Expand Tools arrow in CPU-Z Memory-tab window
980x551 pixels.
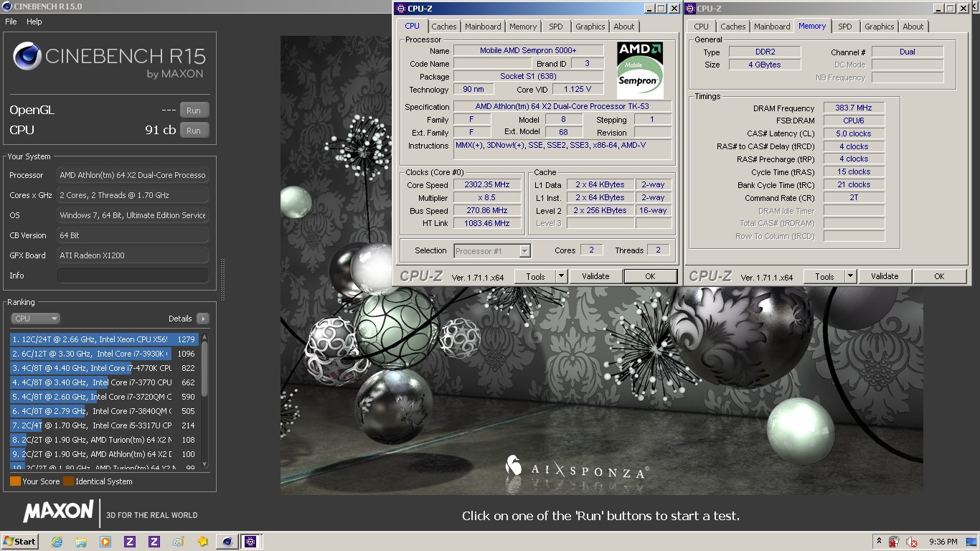(851, 276)
